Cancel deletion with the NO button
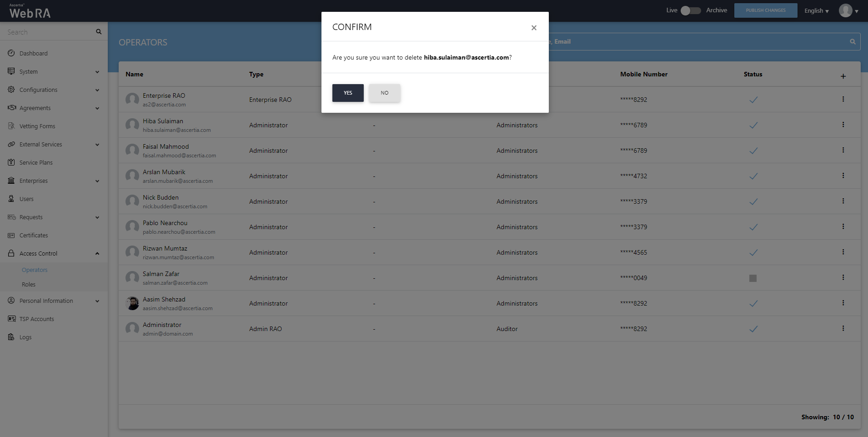This screenshot has height=437, width=868. [385, 93]
